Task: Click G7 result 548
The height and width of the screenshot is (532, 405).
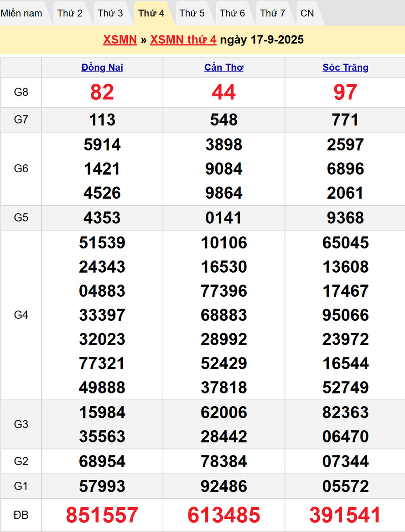Action: (224, 120)
